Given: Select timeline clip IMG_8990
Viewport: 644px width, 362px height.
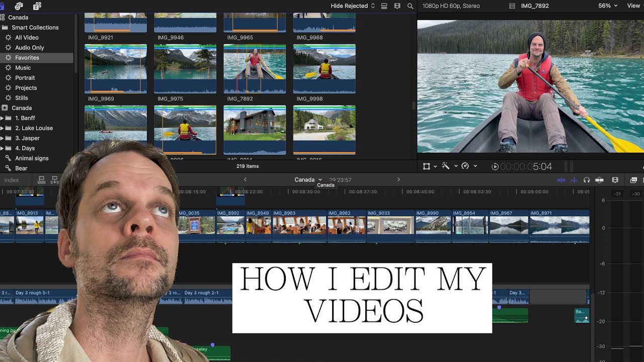Looking at the screenshot, I should point(433,226).
